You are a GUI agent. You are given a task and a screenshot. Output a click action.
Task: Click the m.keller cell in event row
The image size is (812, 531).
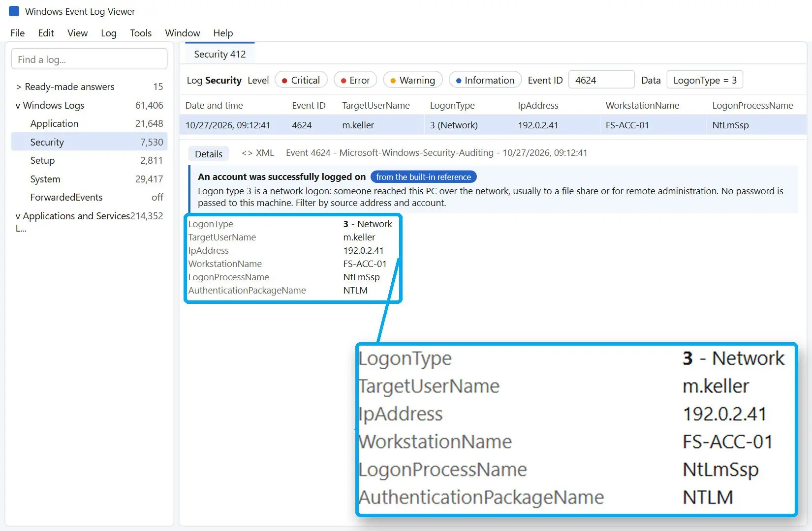pos(358,125)
